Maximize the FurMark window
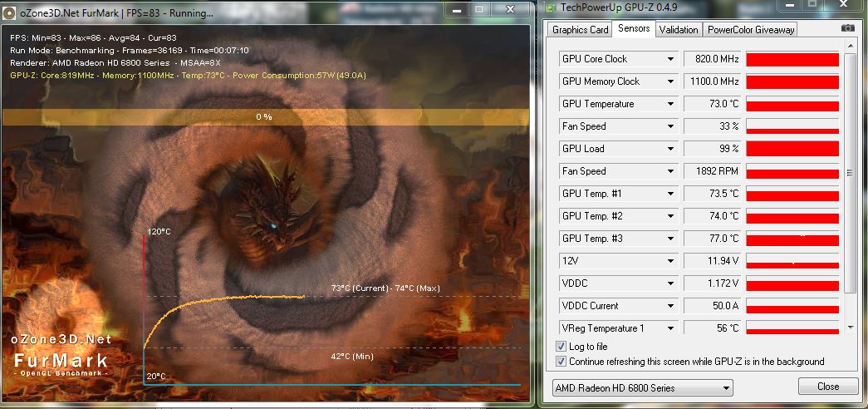Image resolution: width=868 pixels, height=409 pixels. 479,10
